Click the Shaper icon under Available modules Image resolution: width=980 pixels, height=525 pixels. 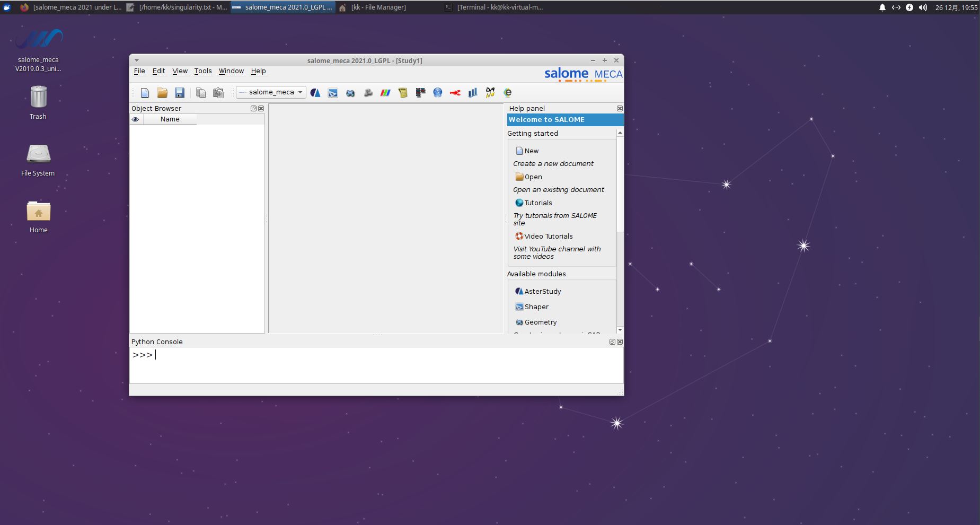click(519, 307)
